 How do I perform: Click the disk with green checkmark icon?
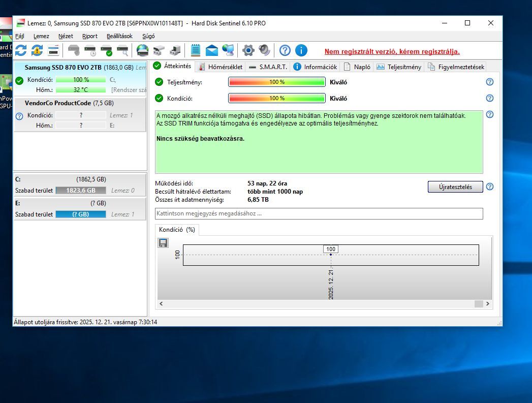(x=106, y=50)
